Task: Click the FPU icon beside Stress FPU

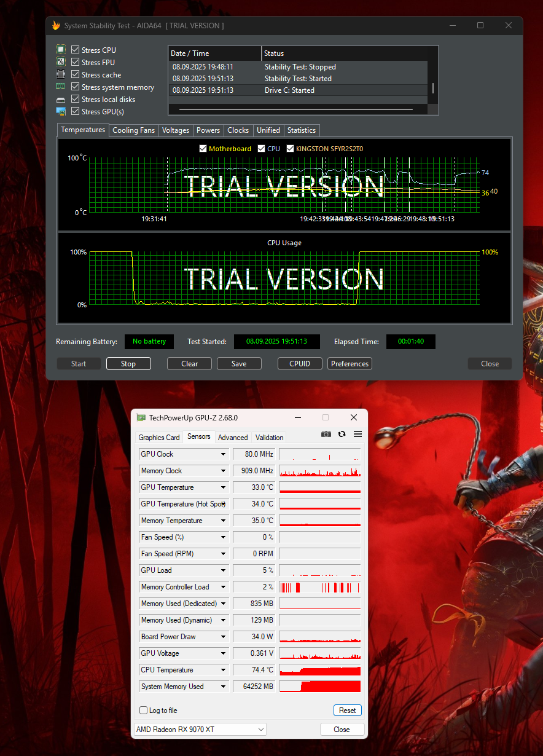Action: pos(61,62)
